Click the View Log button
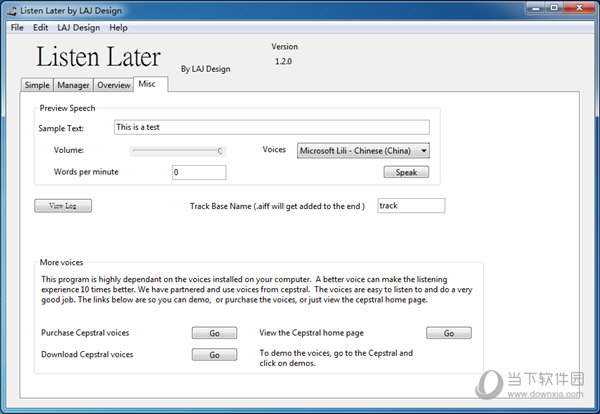The height and width of the screenshot is (414, 600). tap(63, 206)
